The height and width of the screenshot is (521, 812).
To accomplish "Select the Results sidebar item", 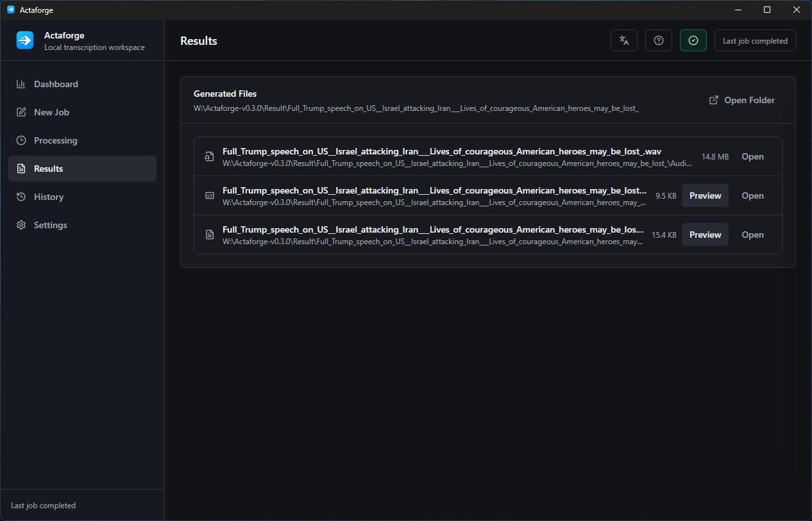I will tap(82, 169).
